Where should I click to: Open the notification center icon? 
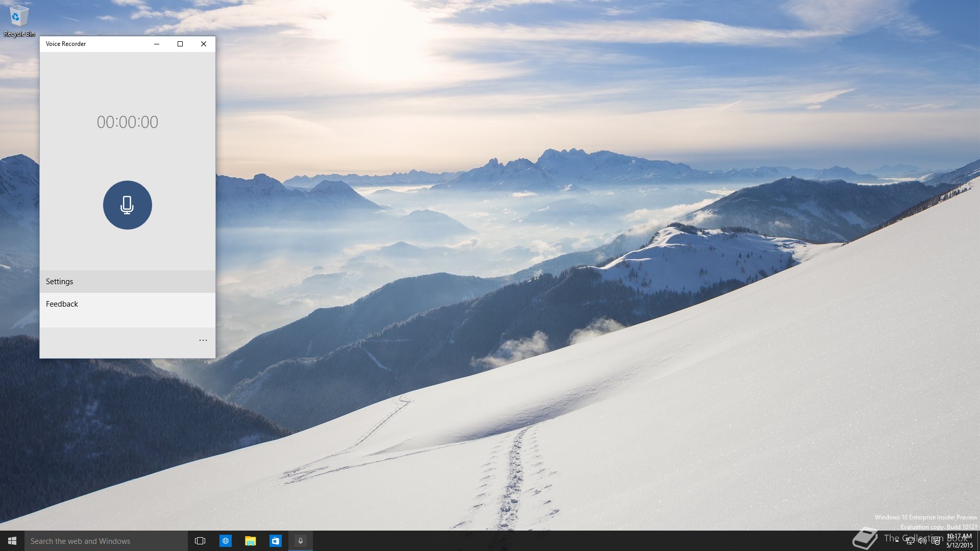coord(936,541)
